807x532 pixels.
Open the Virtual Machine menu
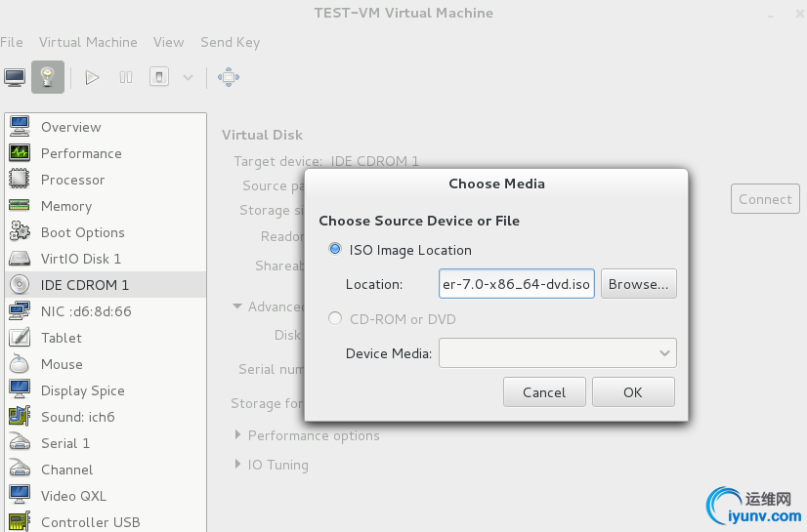pyautogui.click(x=88, y=42)
